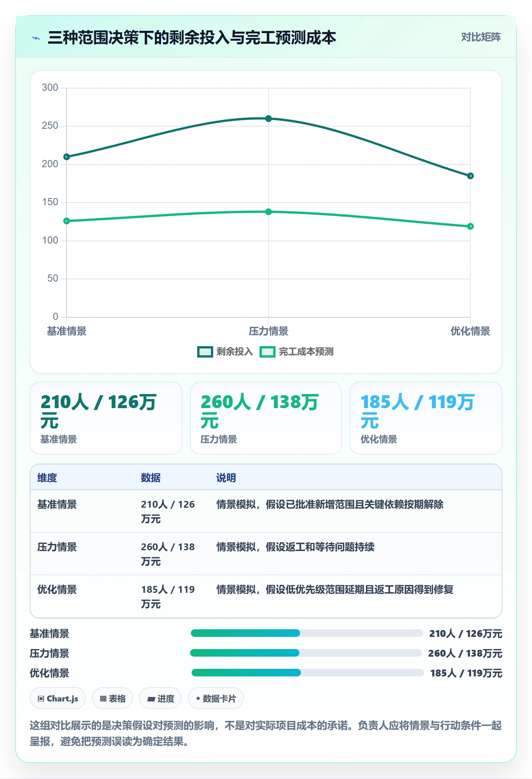Screen dimensions: 532x779
Task: Click the 优化情景 x-axis label
Action: (x=470, y=331)
